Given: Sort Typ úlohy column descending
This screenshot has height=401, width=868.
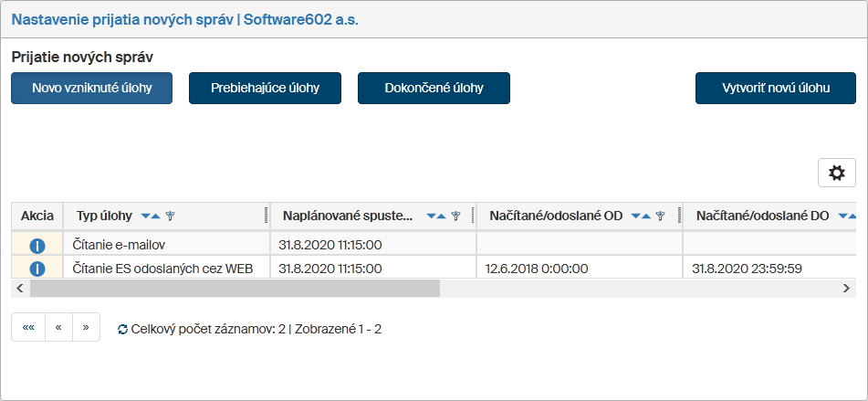Looking at the screenshot, I should (145, 216).
